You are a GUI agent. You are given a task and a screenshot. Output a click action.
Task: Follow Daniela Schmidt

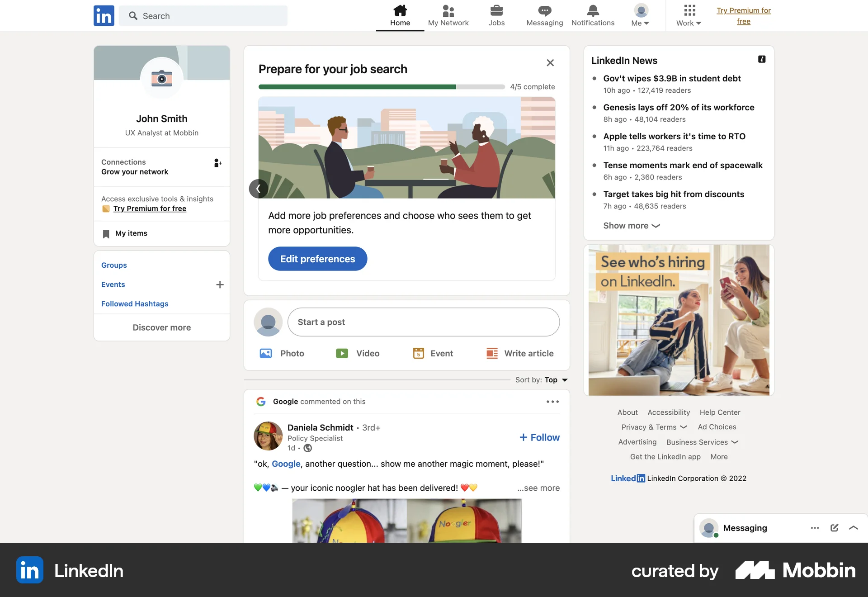pyautogui.click(x=539, y=437)
